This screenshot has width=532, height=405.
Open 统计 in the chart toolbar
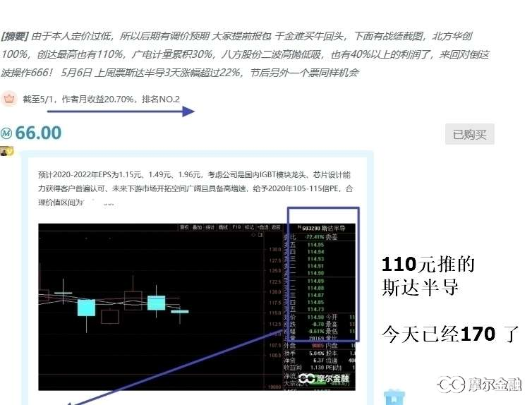click(210, 228)
